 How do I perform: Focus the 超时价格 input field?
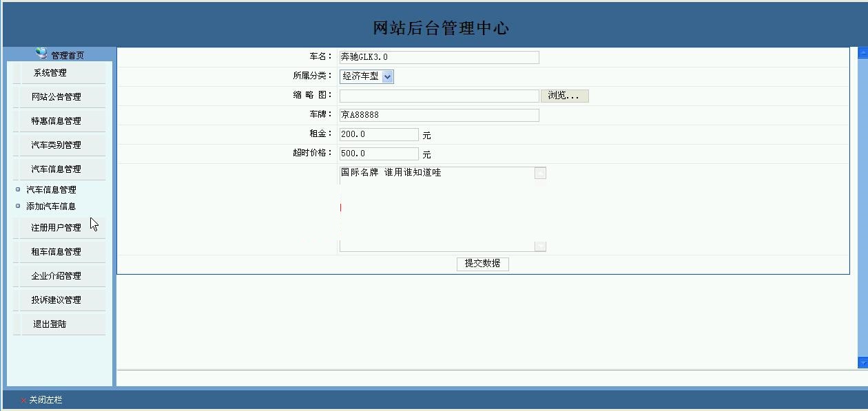point(379,154)
